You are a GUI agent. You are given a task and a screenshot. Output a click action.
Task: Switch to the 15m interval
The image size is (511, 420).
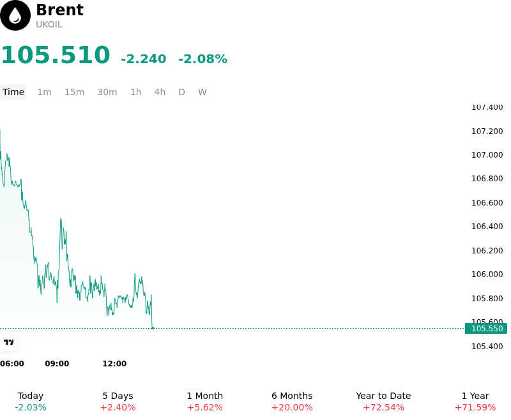tap(74, 92)
